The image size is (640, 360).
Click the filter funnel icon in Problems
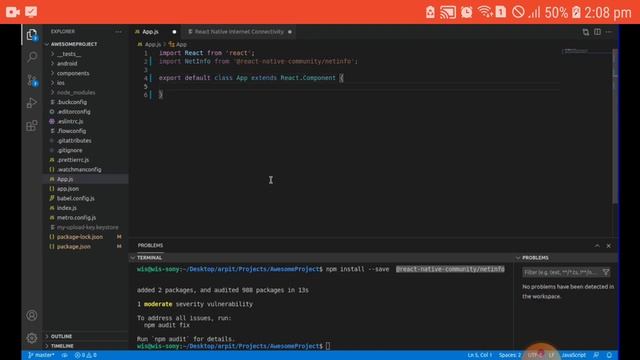[606, 272]
